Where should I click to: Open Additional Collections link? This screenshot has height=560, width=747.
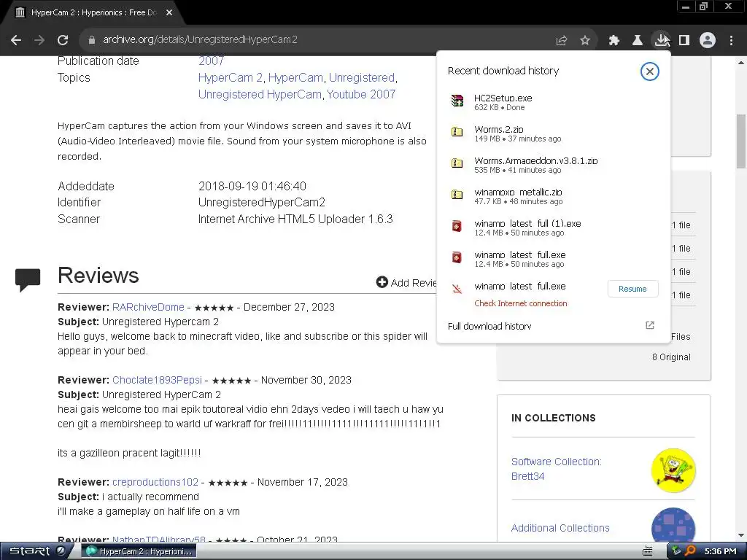coord(560,528)
